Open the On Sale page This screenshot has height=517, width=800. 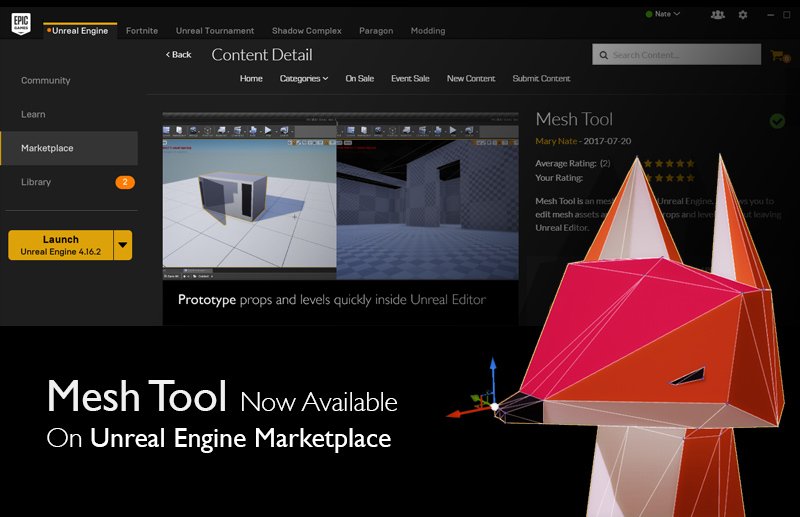click(360, 79)
